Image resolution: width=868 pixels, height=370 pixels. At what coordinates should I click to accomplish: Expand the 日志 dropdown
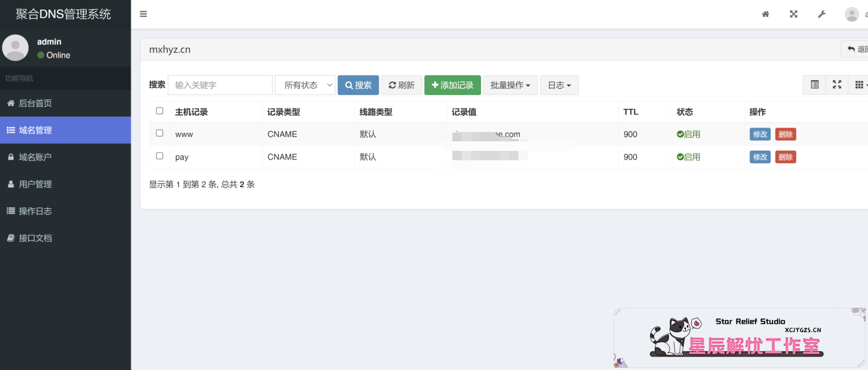[559, 85]
